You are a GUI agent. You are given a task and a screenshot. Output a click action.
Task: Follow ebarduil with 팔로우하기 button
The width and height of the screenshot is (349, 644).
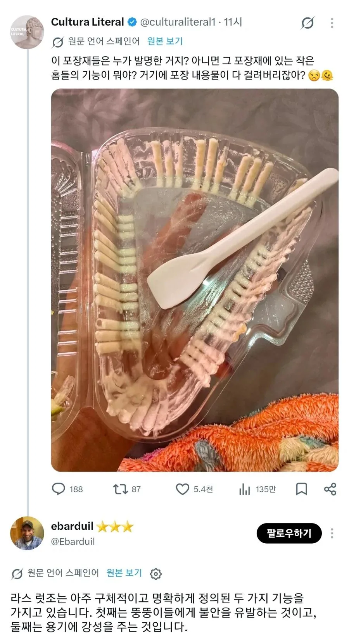(289, 533)
